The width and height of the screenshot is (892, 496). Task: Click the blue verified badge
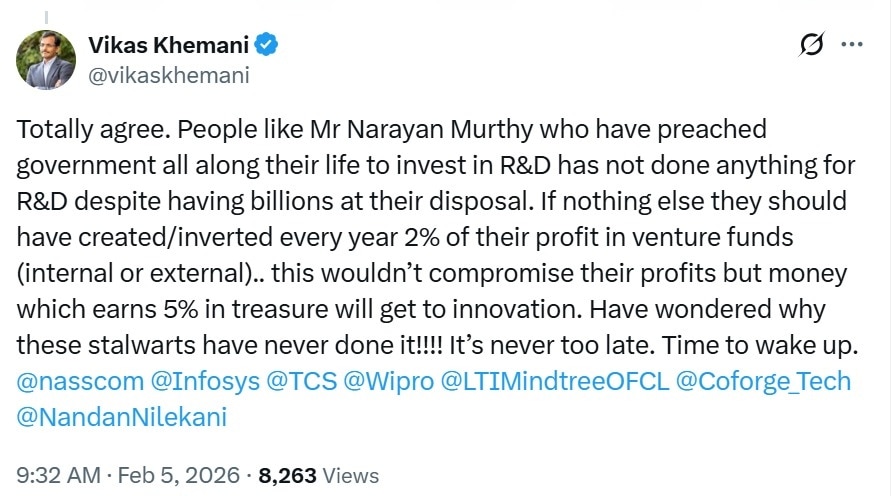268,44
